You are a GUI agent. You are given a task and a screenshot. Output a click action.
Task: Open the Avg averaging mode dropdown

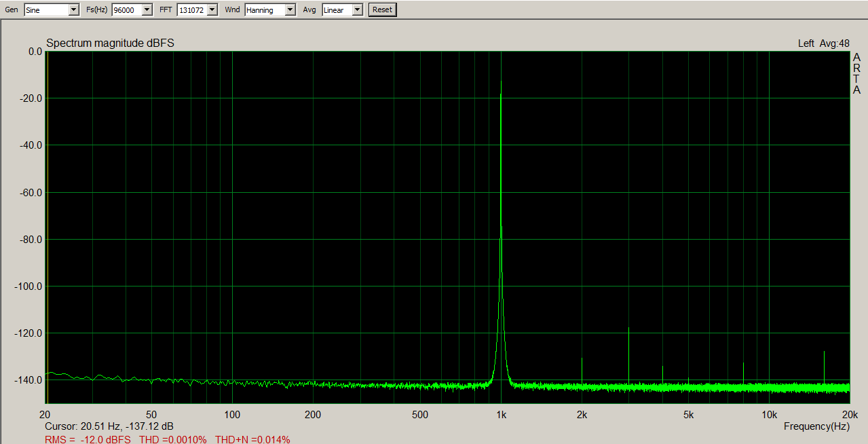pos(358,10)
